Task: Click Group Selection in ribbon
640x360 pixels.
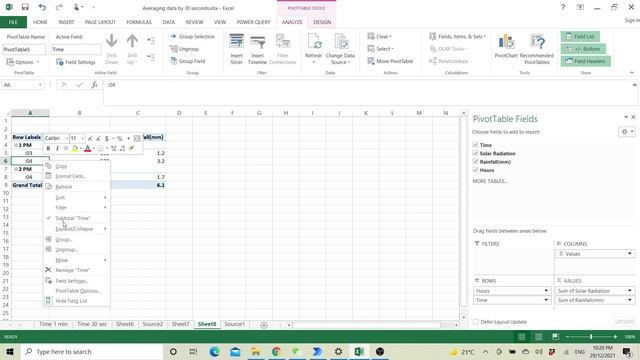Action: tap(193, 37)
